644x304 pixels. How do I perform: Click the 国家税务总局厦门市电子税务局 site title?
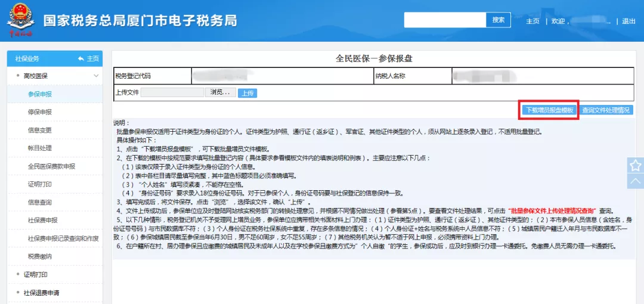(x=140, y=20)
